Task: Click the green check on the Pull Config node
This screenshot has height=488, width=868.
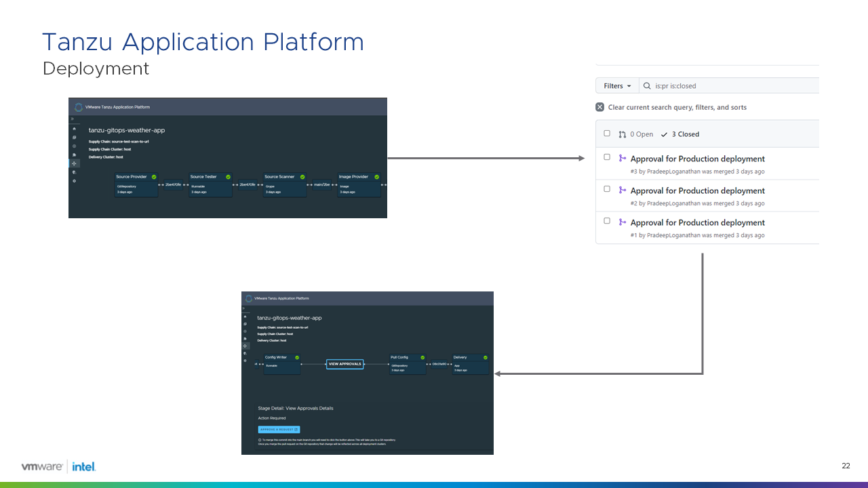Action: click(422, 357)
